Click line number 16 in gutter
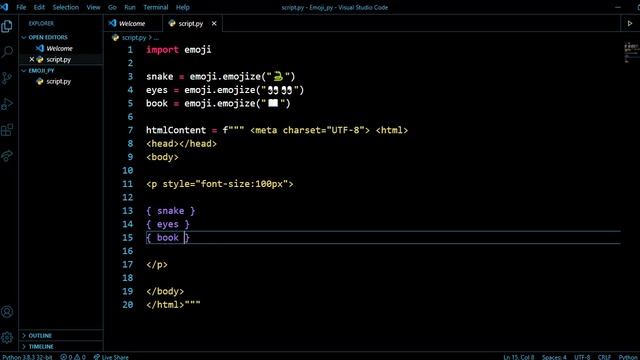This screenshot has width=640, height=360. tap(128, 251)
